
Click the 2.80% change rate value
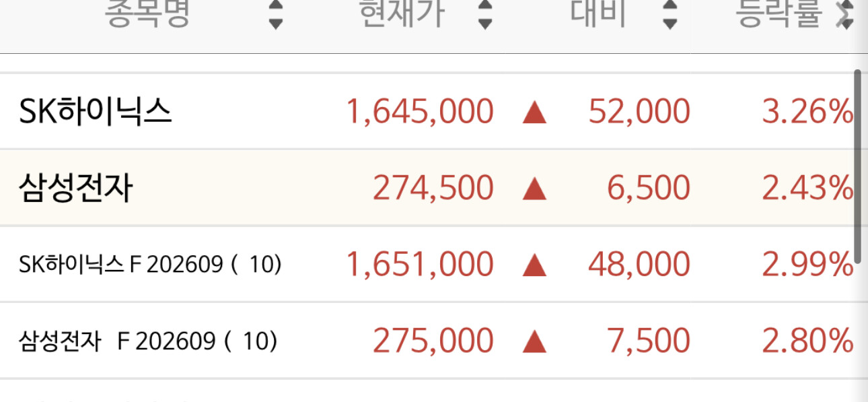click(x=807, y=341)
